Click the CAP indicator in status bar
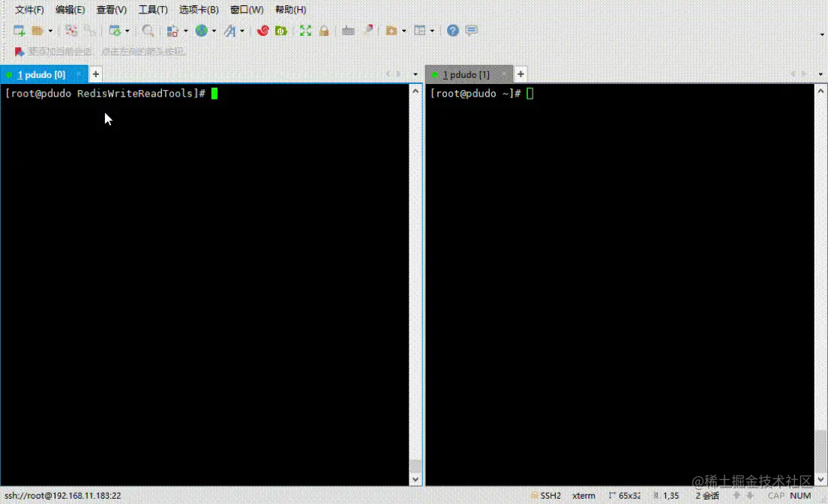Viewport: 828px width, 504px height. pyautogui.click(x=775, y=496)
